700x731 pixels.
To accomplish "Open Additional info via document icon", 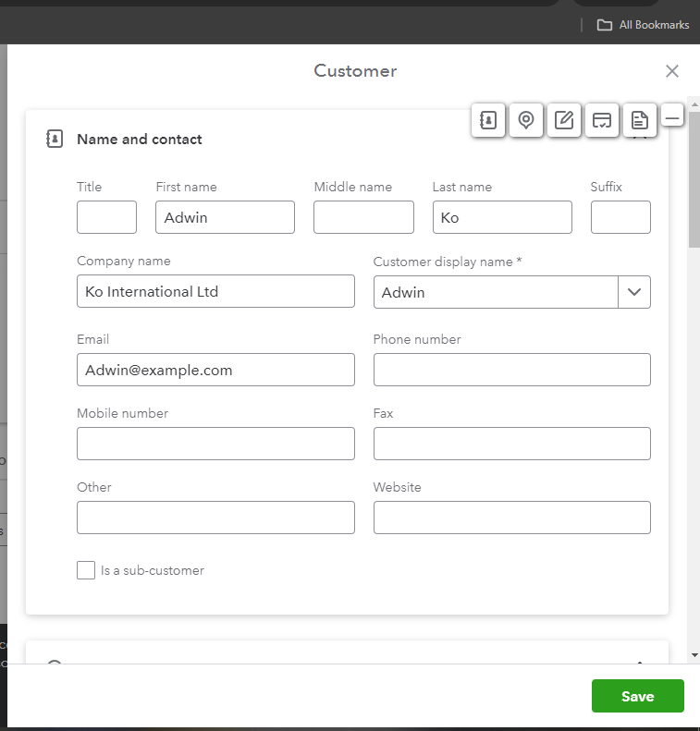I will tap(639, 120).
